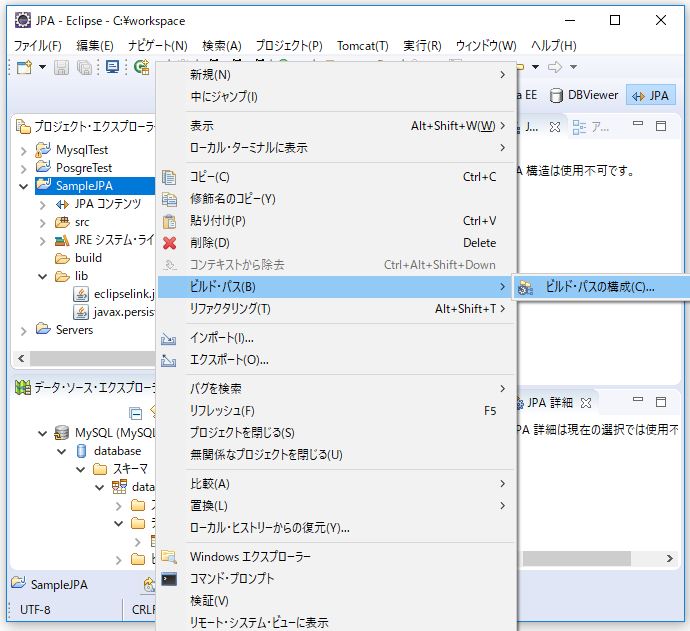Open コマンド・プロンプト from context menu
690x631 pixels.
click(x=231, y=579)
